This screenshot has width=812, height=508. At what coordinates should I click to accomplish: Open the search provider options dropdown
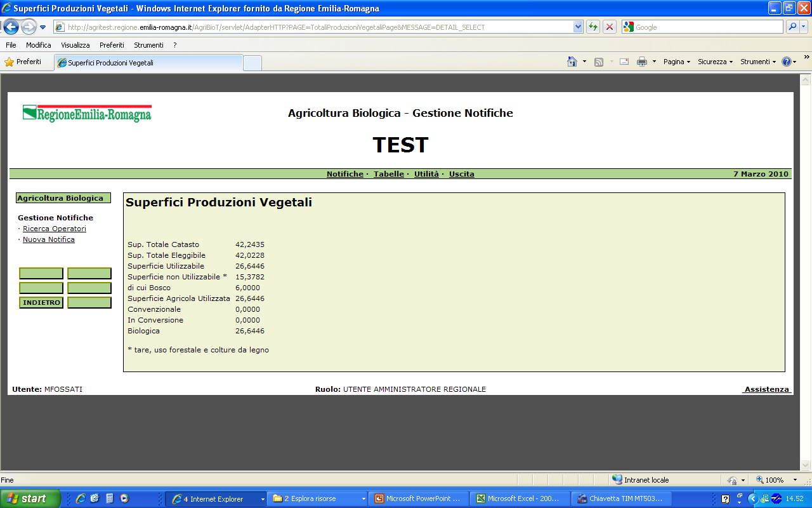804,27
